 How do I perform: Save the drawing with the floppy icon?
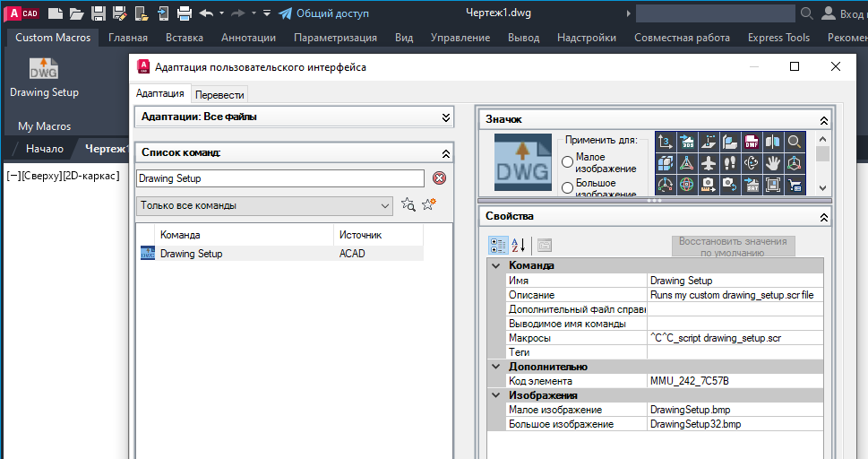pyautogui.click(x=98, y=13)
